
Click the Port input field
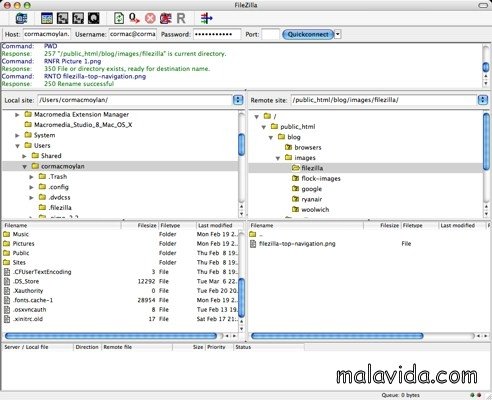270,34
